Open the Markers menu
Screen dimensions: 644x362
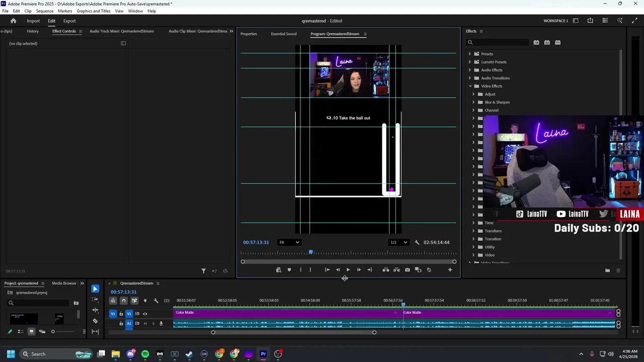65,11
